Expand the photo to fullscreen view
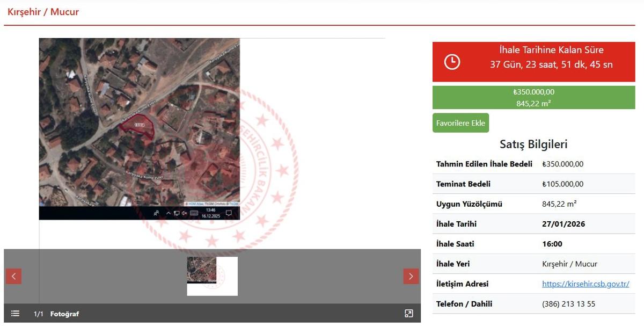This screenshot has width=644, height=326. [408, 314]
